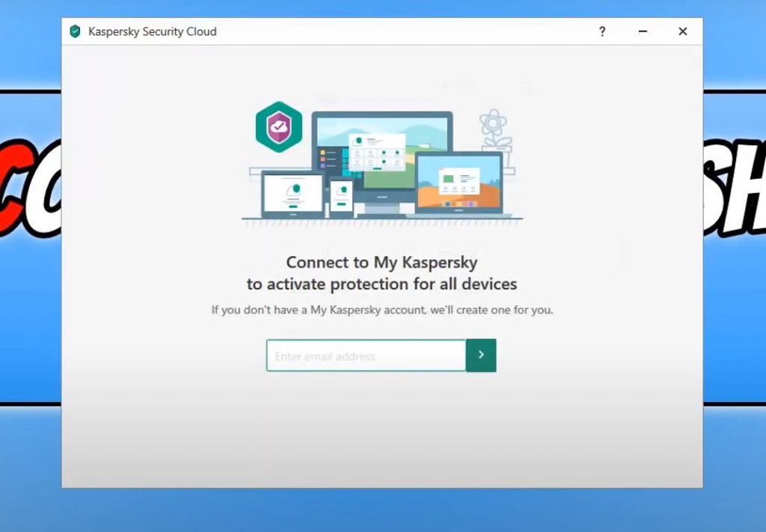Click the hexagon cloud shield badge

coord(278,126)
